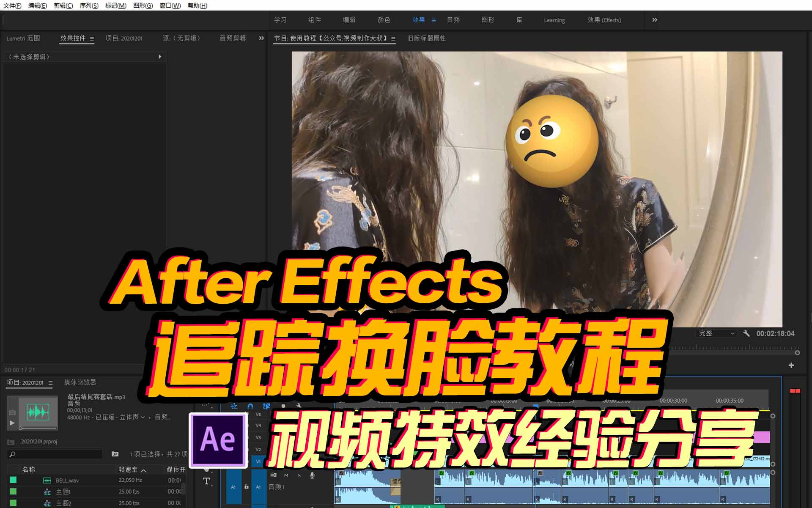The width and height of the screenshot is (812, 508).
Task: Open the 帮助(H) menu
Action: [198, 5]
